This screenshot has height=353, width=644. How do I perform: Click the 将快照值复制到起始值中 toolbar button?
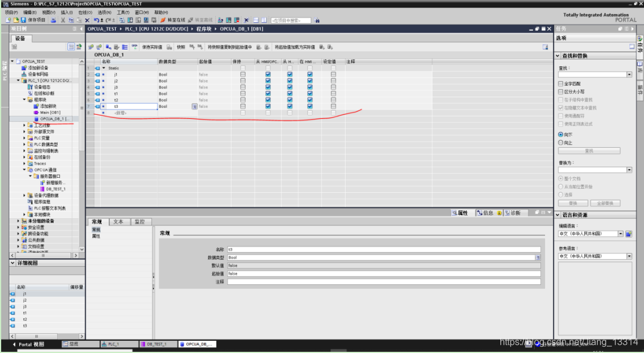click(230, 47)
